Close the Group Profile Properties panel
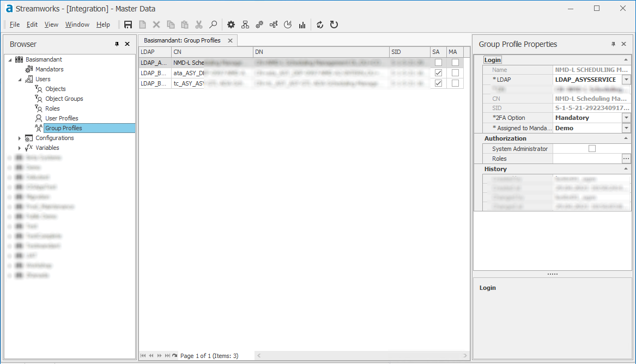Image resolution: width=636 pixels, height=364 pixels. pos(624,44)
